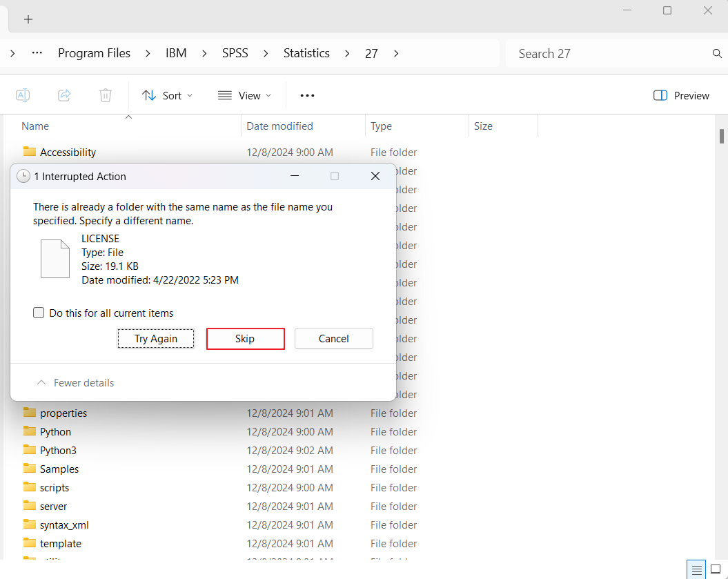Navigate to SPSS in breadcrumb path

(235, 54)
